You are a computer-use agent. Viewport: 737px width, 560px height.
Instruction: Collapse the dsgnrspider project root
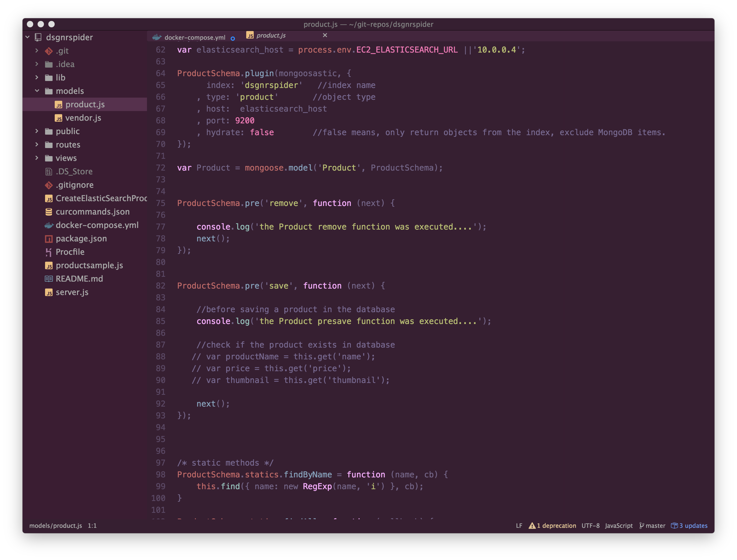[28, 37]
